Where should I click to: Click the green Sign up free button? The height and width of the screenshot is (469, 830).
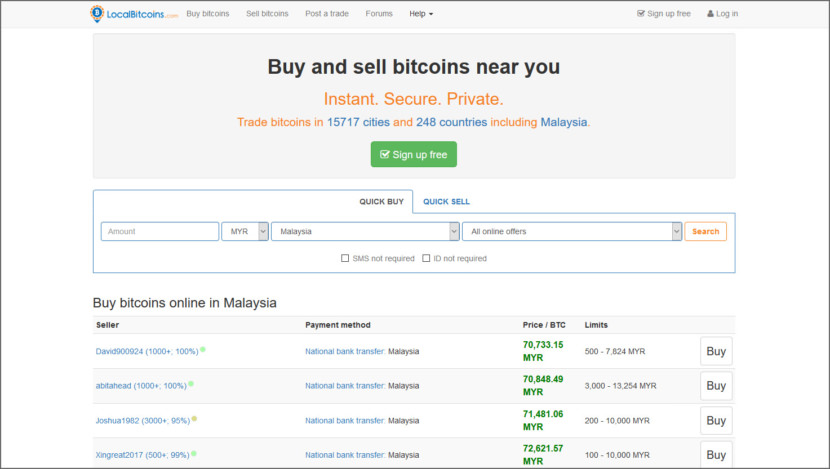point(413,154)
